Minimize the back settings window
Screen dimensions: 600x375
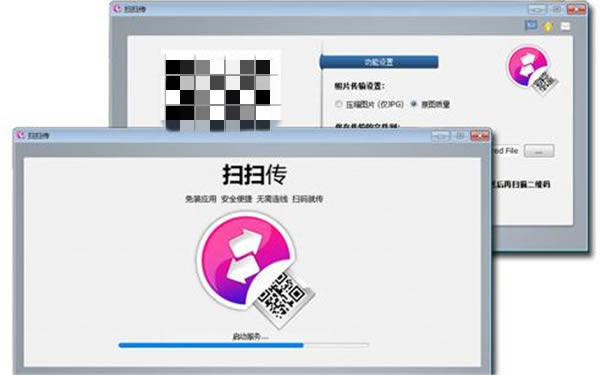[537, 9]
